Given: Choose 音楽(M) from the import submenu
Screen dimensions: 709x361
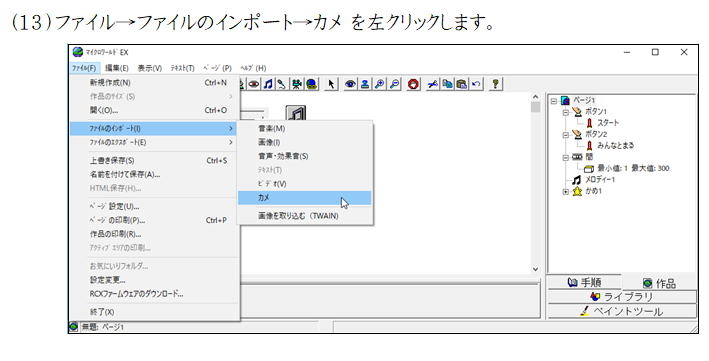Looking at the screenshot, I should (305, 128).
